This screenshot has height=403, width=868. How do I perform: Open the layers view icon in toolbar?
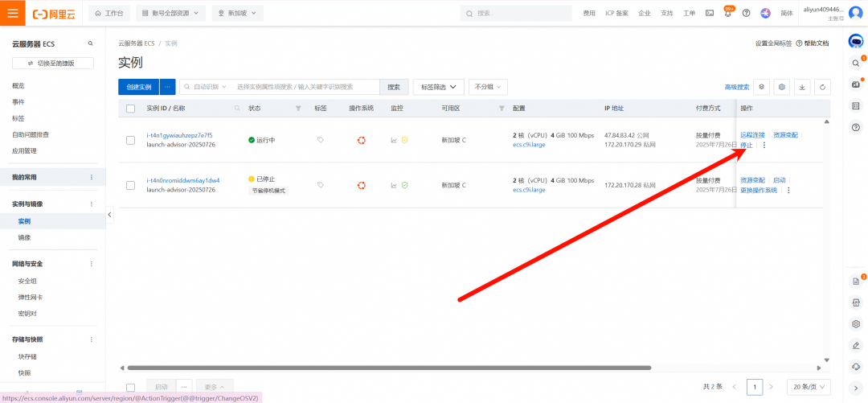click(762, 87)
